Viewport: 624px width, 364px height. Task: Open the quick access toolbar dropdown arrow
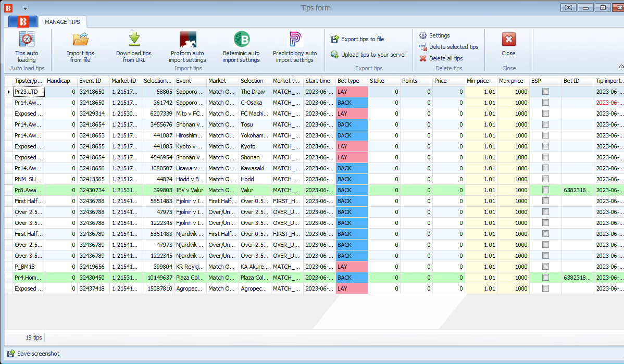tap(25, 8)
